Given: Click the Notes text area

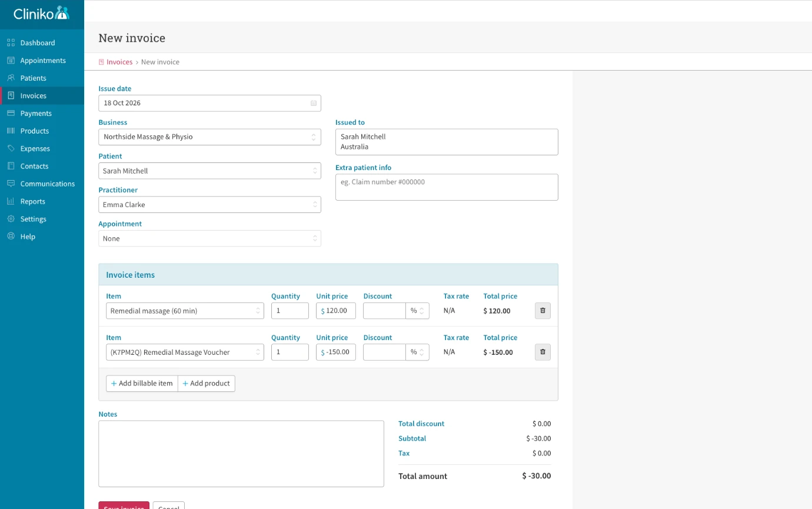Looking at the screenshot, I should [x=241, y=454].
